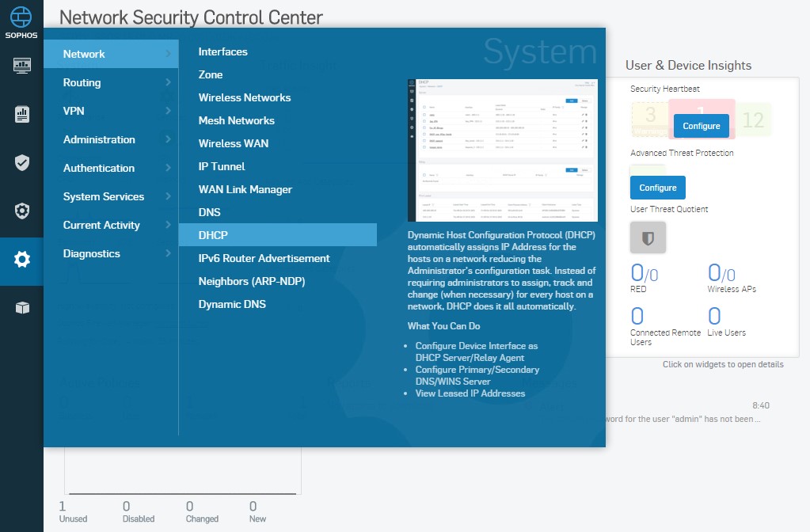
Task: Select the Diagnostics menu category
Action: [x=111, y=253]
